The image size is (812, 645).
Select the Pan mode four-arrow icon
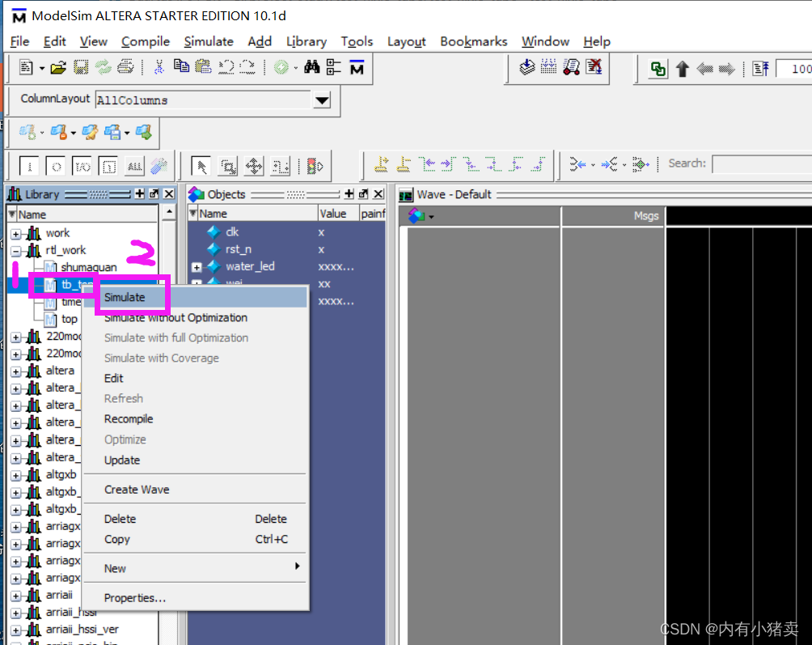254,167
